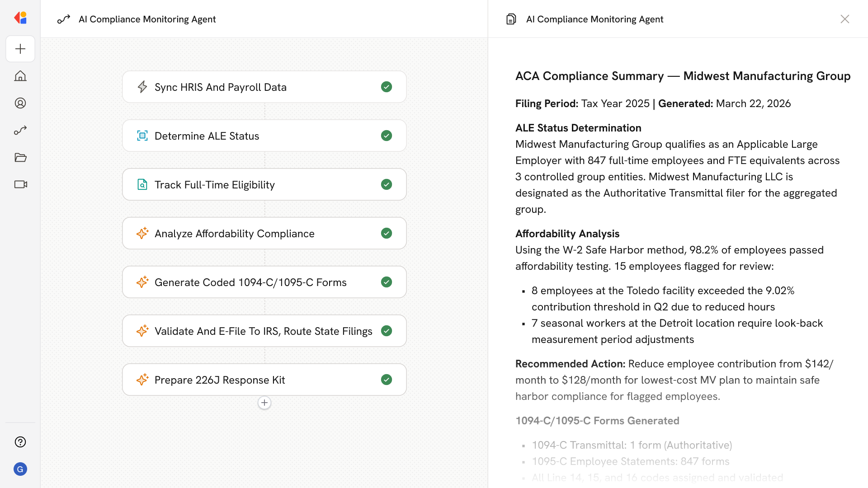This screenshot has height=488, width=868.
Task: Close the compliance summary panel
Action: click(844, 19)
